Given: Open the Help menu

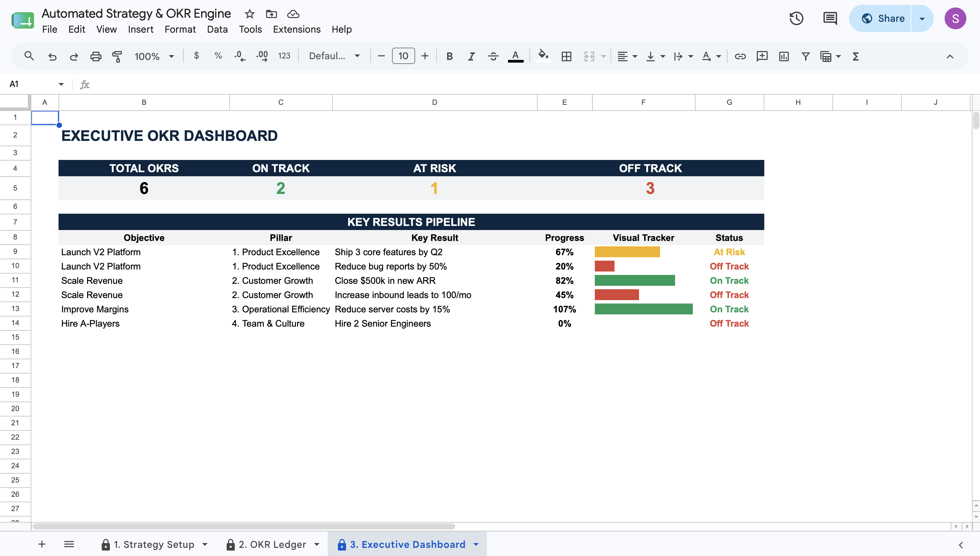Looking at the screenshot, I should click(x=341, y=29).
